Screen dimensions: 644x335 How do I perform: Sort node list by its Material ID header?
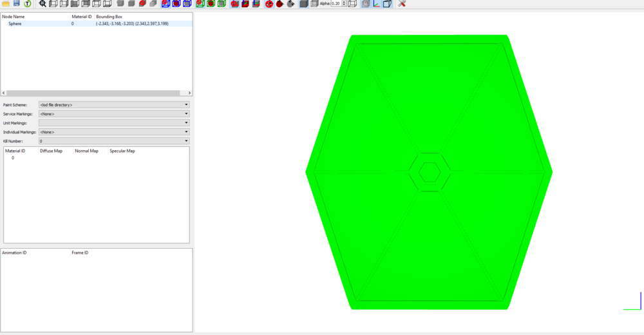(82, 17)
